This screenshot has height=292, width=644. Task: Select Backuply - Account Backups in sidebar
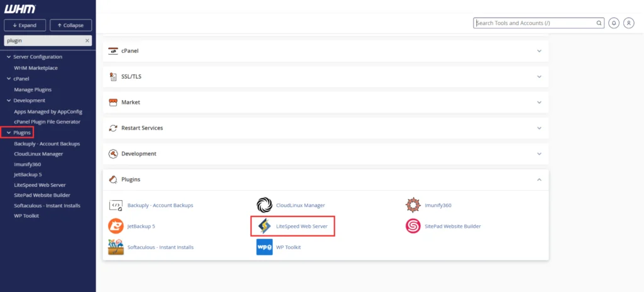pos(47,143)
